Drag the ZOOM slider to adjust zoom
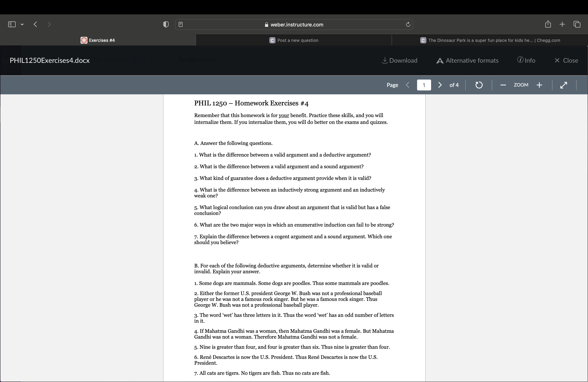Screen dimensions: 588x382 (x=521, y=85)
